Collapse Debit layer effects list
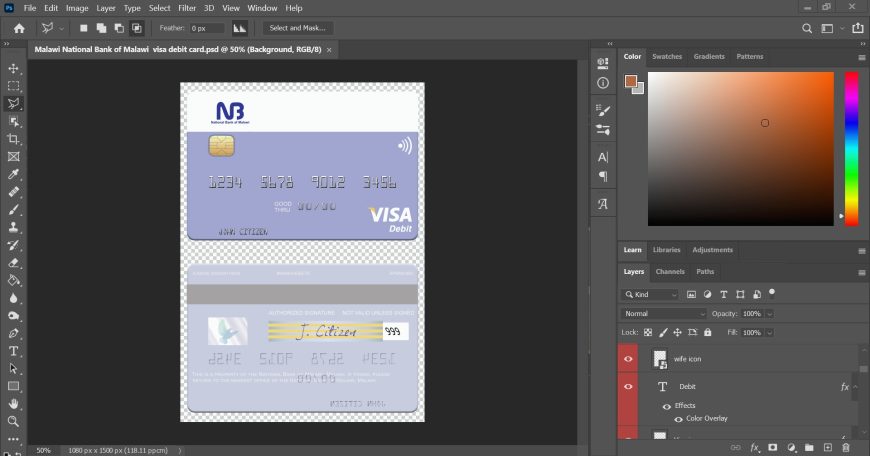Viewport: 870px width, 456px height. (x=855, y=387)
